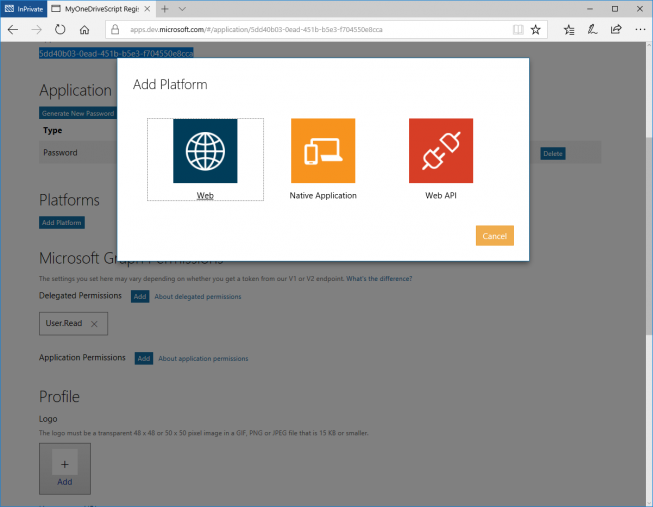Select the Web platform globe icon
Viewport: 653px width, 507px height.
pos(205,151)
